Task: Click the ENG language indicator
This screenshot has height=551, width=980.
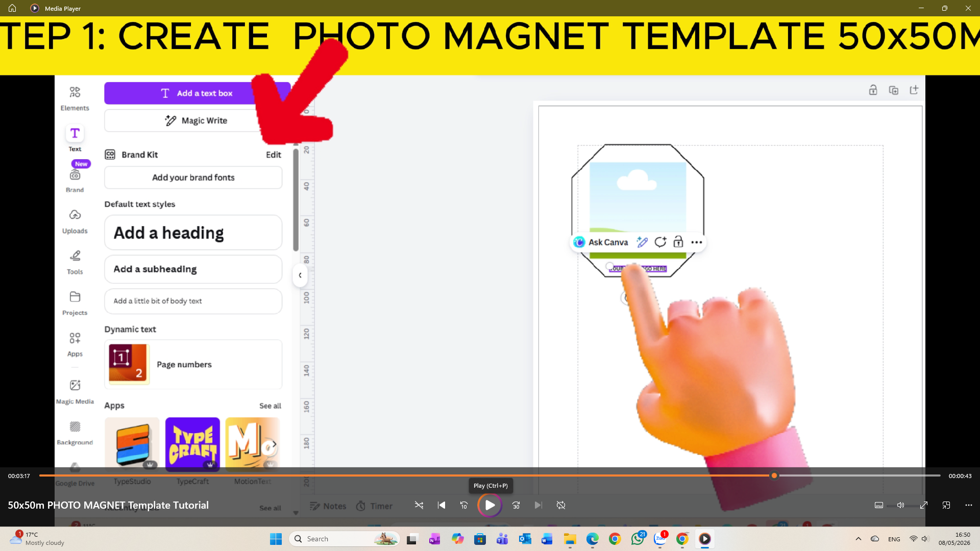Action: pos(894,539)
